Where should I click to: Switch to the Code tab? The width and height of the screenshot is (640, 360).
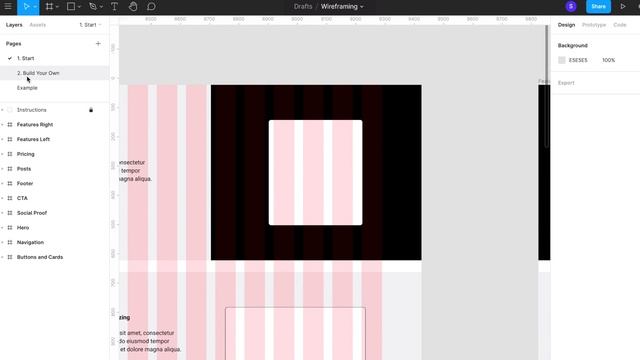(620, 25)
